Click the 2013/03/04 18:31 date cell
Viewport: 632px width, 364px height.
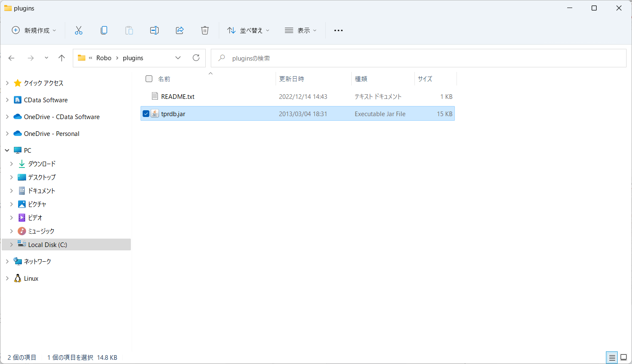coord(303,114)
